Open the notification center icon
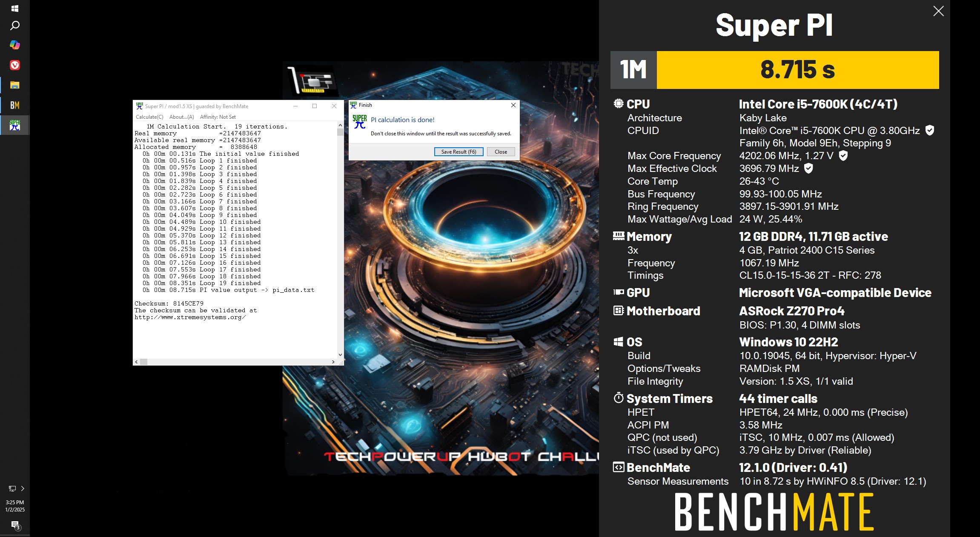Screen dimensions: 980x537 16,526
